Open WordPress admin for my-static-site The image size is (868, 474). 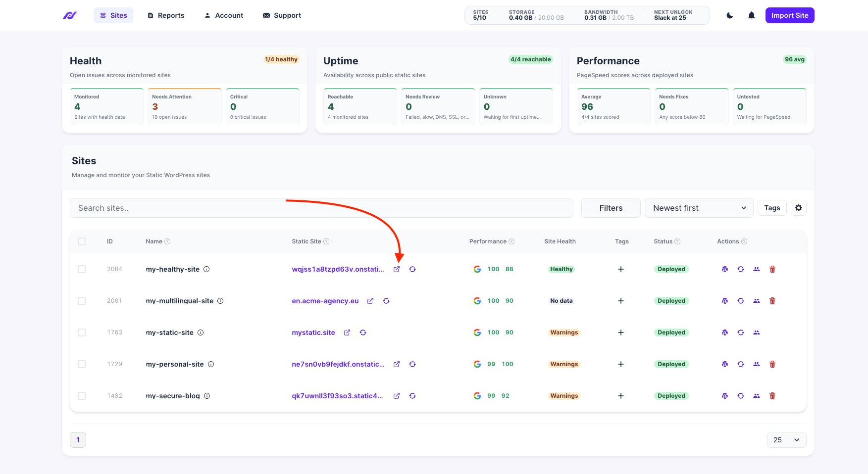pos(725,332)
